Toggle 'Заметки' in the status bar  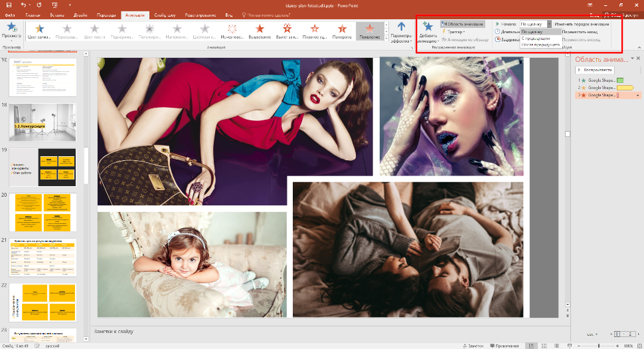[x=473, y=346]
